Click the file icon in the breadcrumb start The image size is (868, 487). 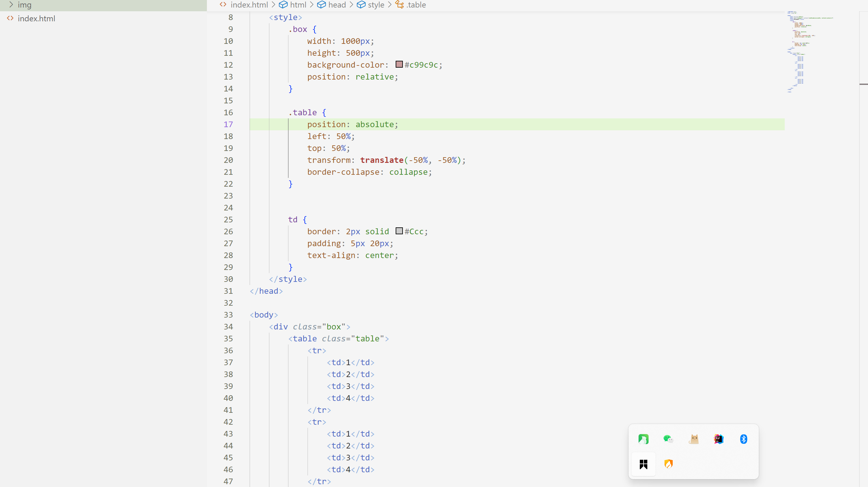pos(223,5)
